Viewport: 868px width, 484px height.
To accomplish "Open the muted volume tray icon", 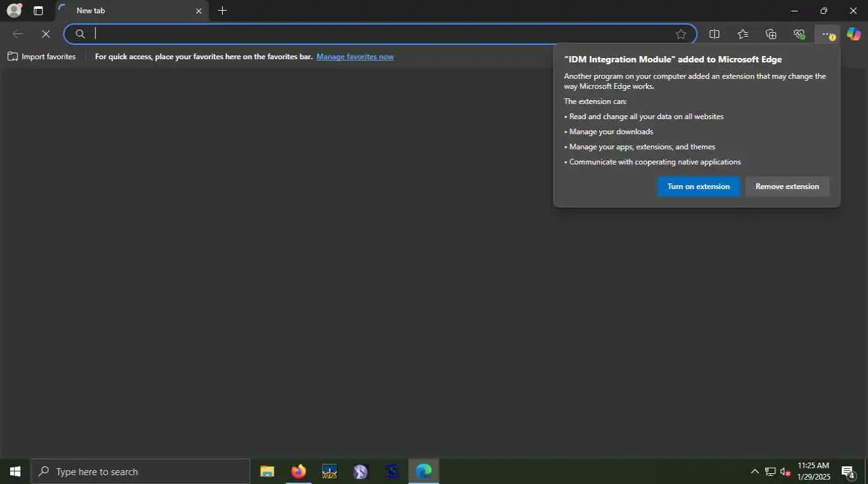I will [x=785, y=471].
